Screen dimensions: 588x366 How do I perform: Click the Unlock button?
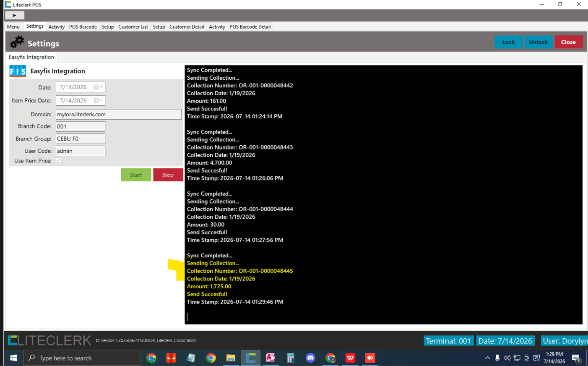coord(539,42)
